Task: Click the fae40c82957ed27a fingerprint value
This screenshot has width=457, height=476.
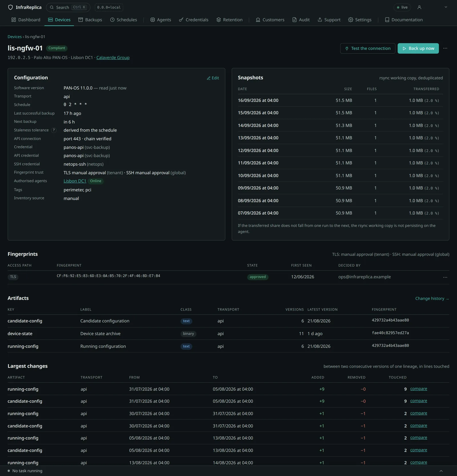Action: tap(390, 333)
